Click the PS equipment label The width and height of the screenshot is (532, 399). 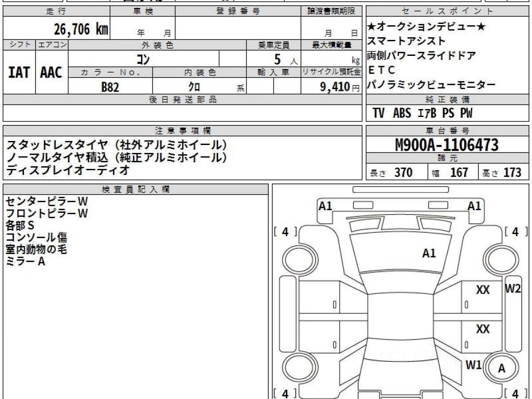click(x=448, y=113)
